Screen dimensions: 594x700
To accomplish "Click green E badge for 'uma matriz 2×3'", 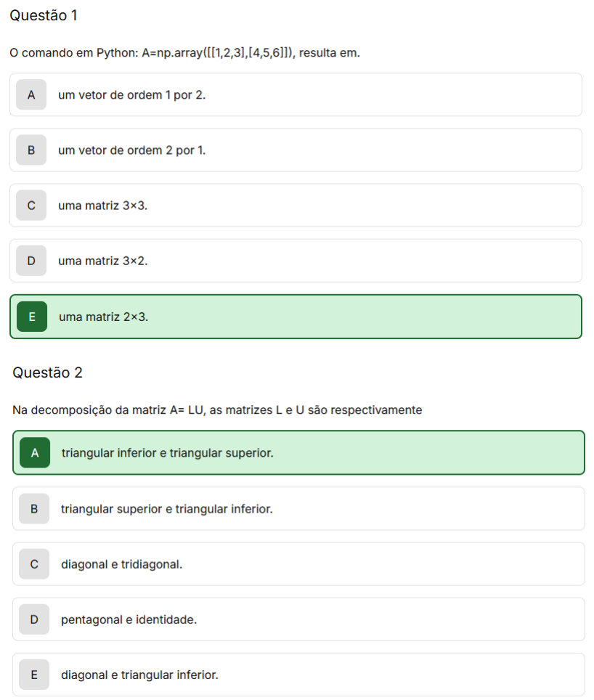I will pos(32,317).
